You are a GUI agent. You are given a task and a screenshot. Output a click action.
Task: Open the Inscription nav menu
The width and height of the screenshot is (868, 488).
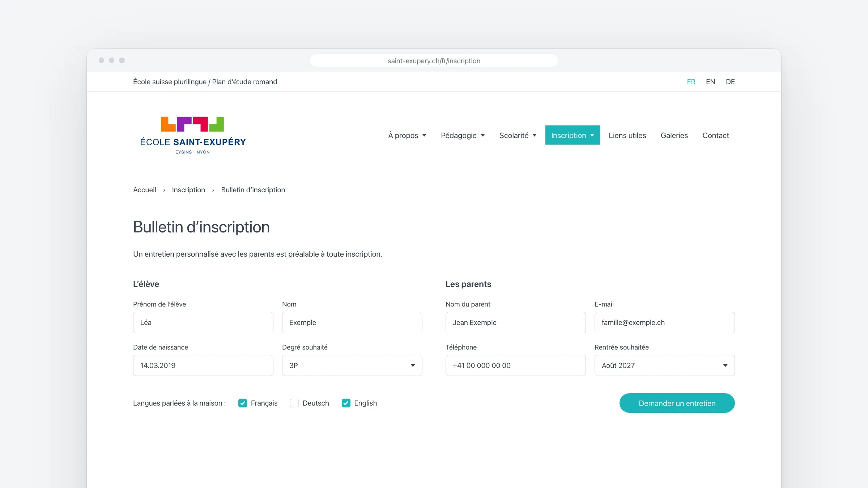[x=573, y=135]
